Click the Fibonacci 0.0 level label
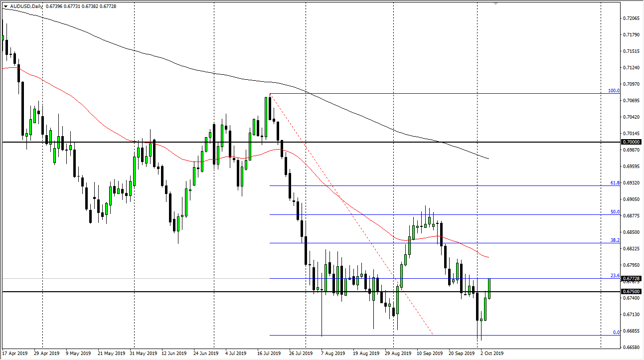Image resolution: width=644 pixels, height=360 pixels. tap(616, 333)
